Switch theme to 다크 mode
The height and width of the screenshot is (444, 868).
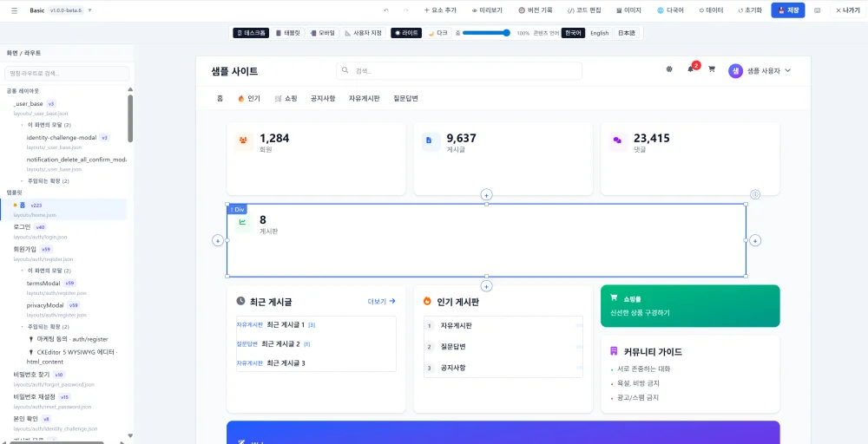coord(437,33)
